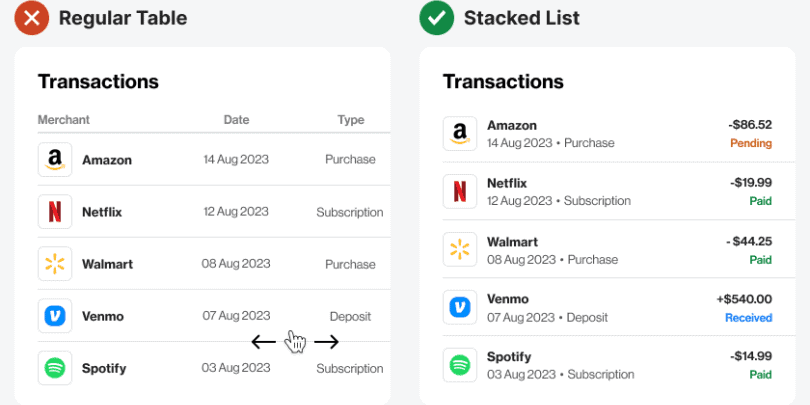Click the left scroll arrow in the table
This screenshot has width=810, height=405.
click(263, 342)
